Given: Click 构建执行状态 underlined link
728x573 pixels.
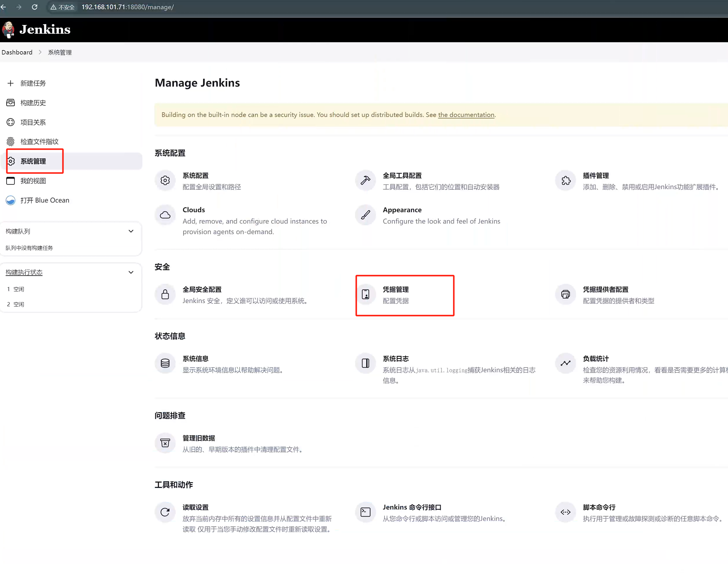Looking at the screenshot, I should point(24,272).
